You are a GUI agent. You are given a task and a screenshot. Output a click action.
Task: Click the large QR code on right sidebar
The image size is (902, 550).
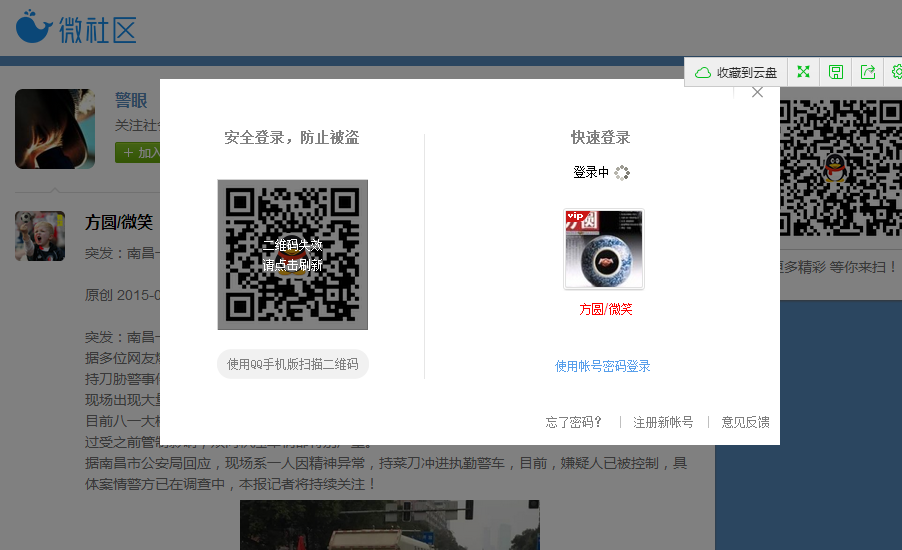(841, 168)
